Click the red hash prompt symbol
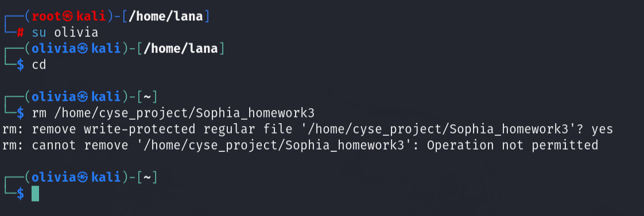 [21, 33]
